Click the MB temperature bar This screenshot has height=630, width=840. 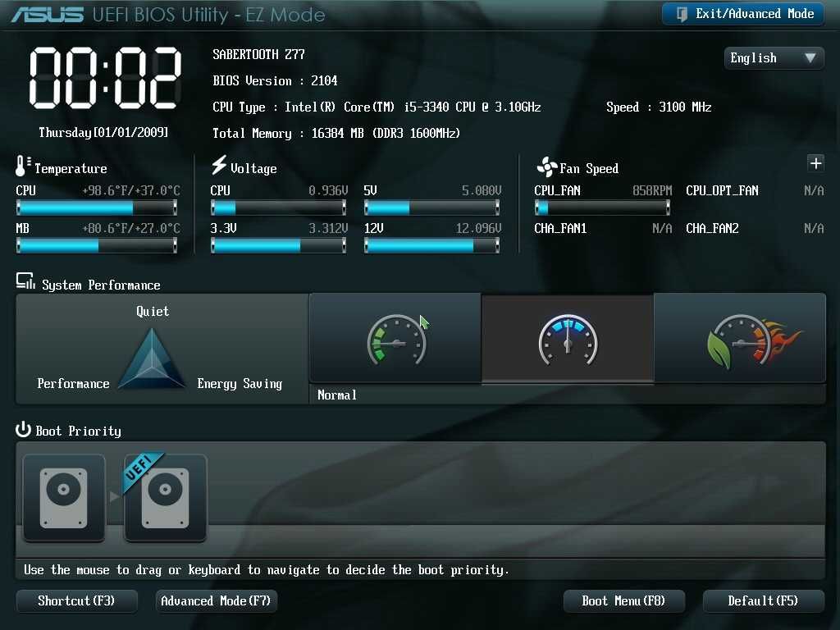(97, 245)
